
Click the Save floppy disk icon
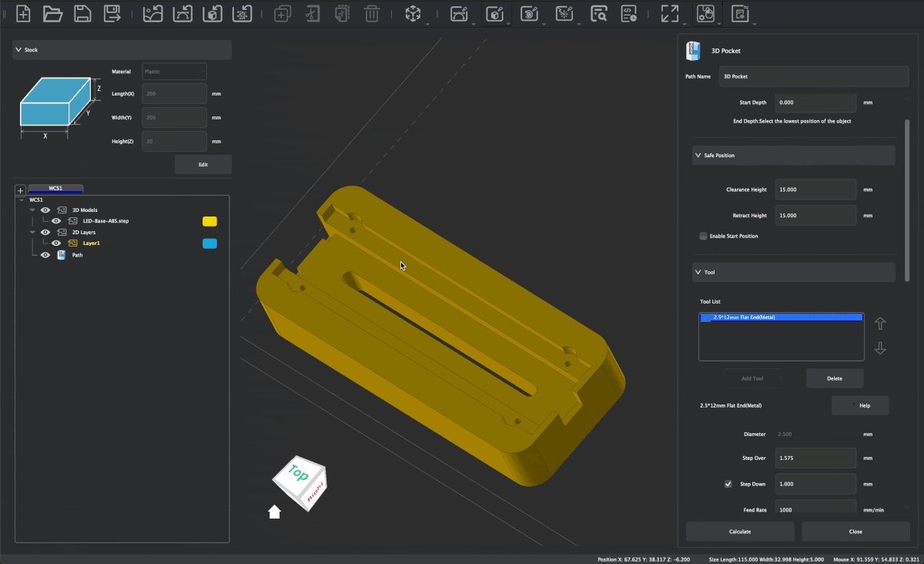[82, 13]
